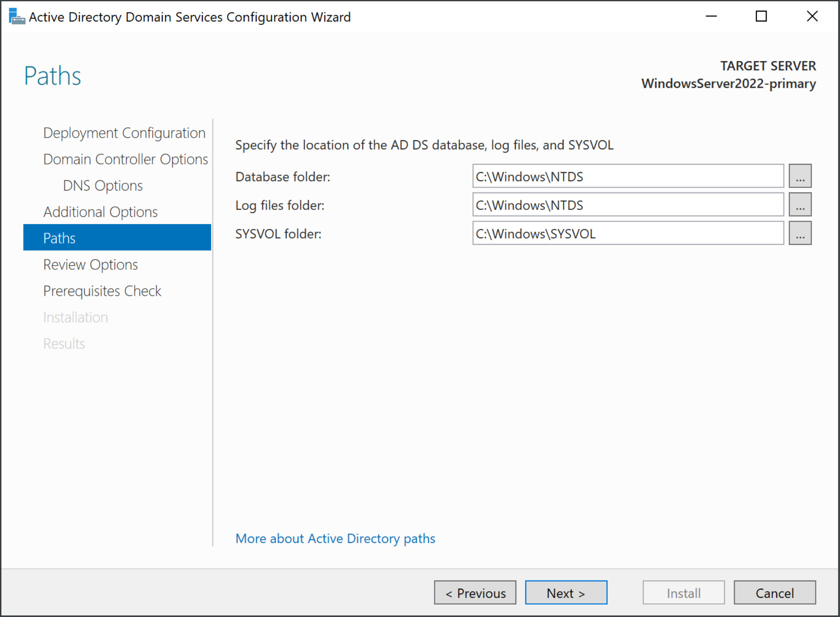Go to the DNS Options step
This screenshot has width=840, height=617.
(x=102, y=185)
